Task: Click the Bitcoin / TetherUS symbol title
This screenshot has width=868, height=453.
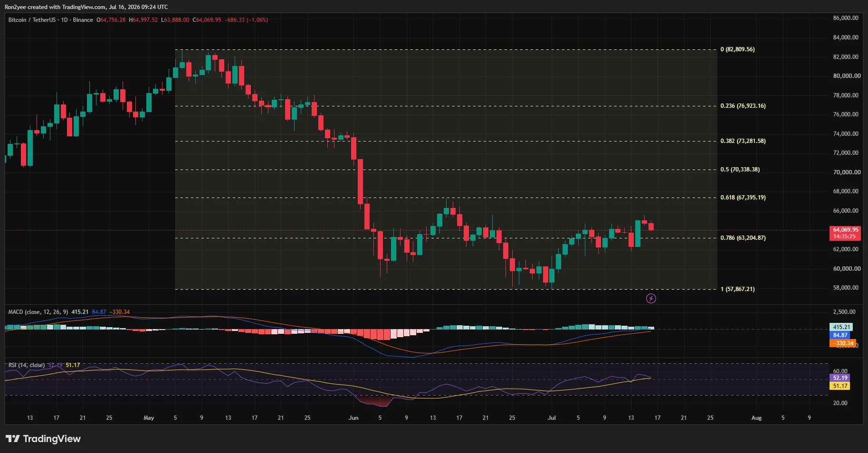Action: click(32, 20)
